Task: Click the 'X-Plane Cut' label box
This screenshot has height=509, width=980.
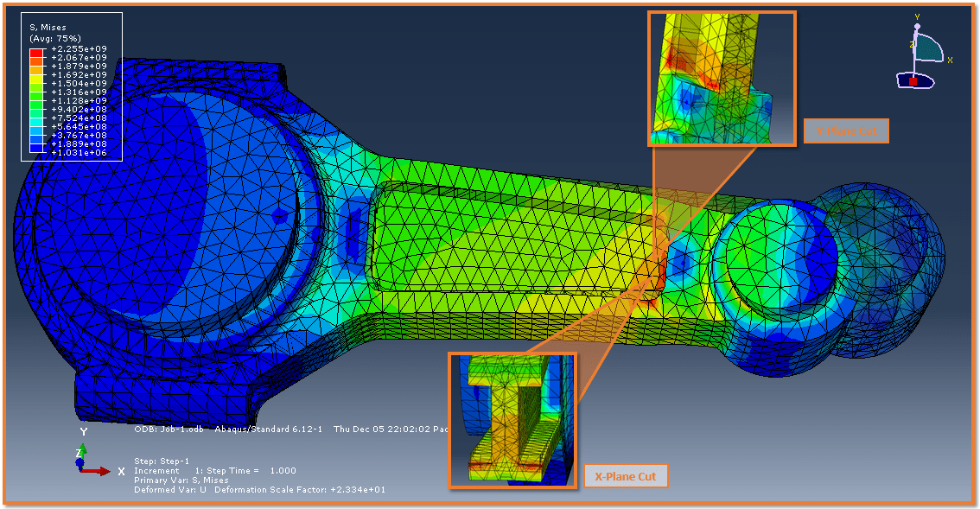Action: pos(626,476)
